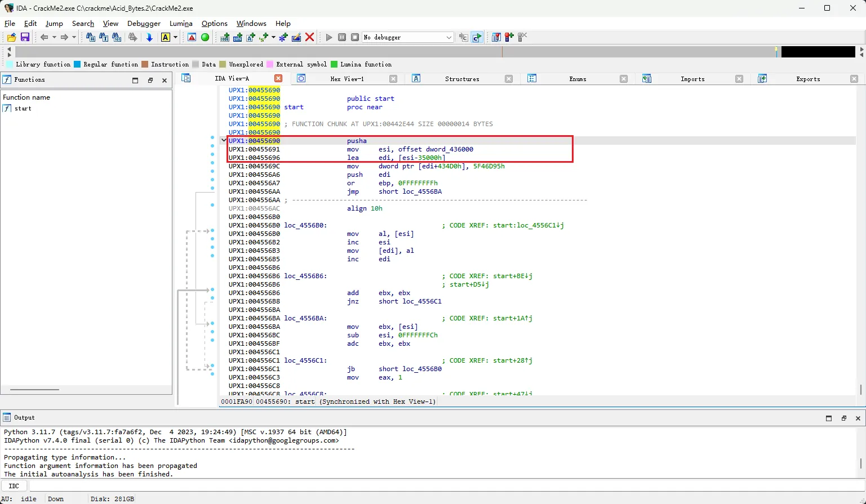The image size is (866, 504).
Task: Click the Lumina function color legend swatch
Action: pos(334,64)
